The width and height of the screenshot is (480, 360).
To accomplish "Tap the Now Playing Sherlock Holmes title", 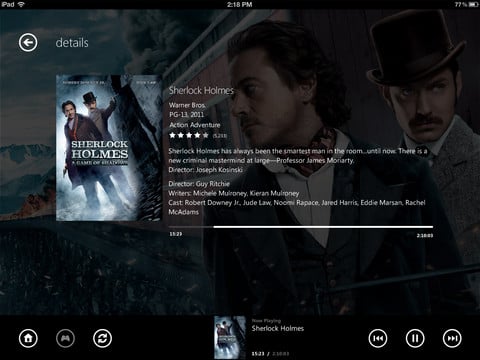I will click(x=278, y=328).
